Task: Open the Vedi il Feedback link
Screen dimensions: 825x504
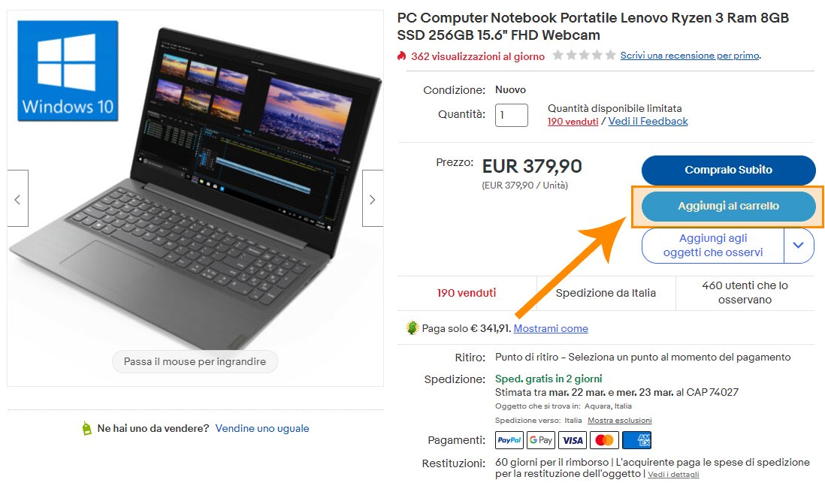Action: pos(648,122)
